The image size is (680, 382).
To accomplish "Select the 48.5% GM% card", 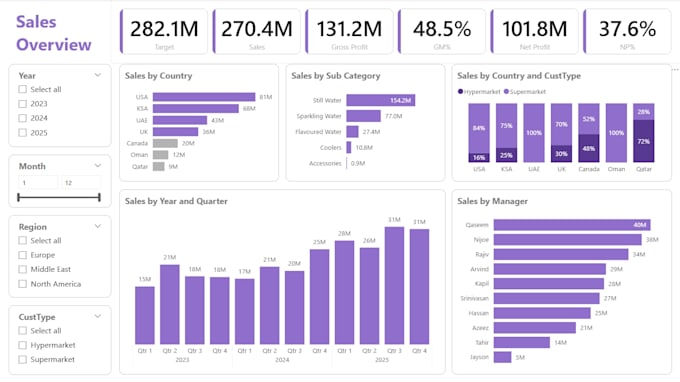I will coord(442,32).
